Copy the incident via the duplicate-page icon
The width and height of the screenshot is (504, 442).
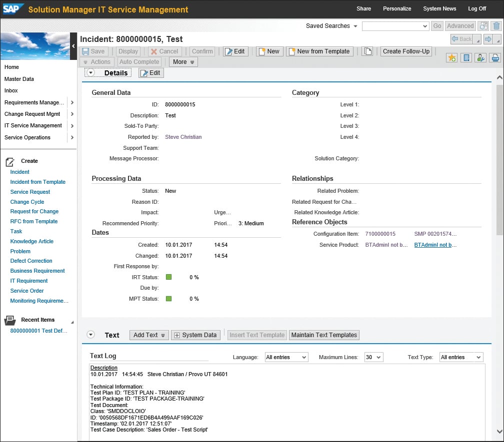coord(368,51)
